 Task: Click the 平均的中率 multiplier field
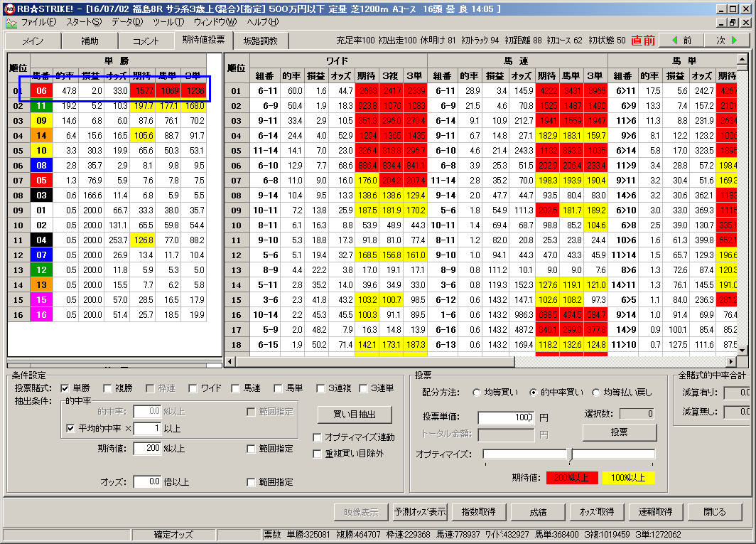tap(147, 428)
